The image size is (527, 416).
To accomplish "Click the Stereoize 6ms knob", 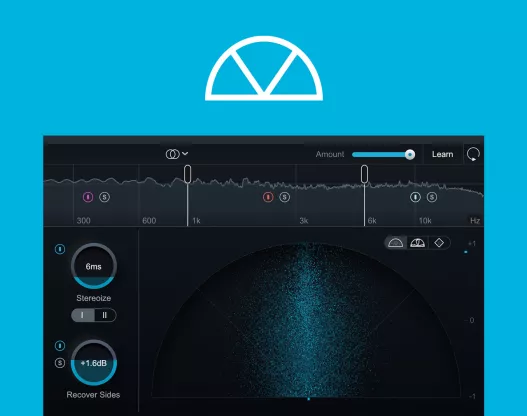I will pyautogui.click(x=94, y=266).
